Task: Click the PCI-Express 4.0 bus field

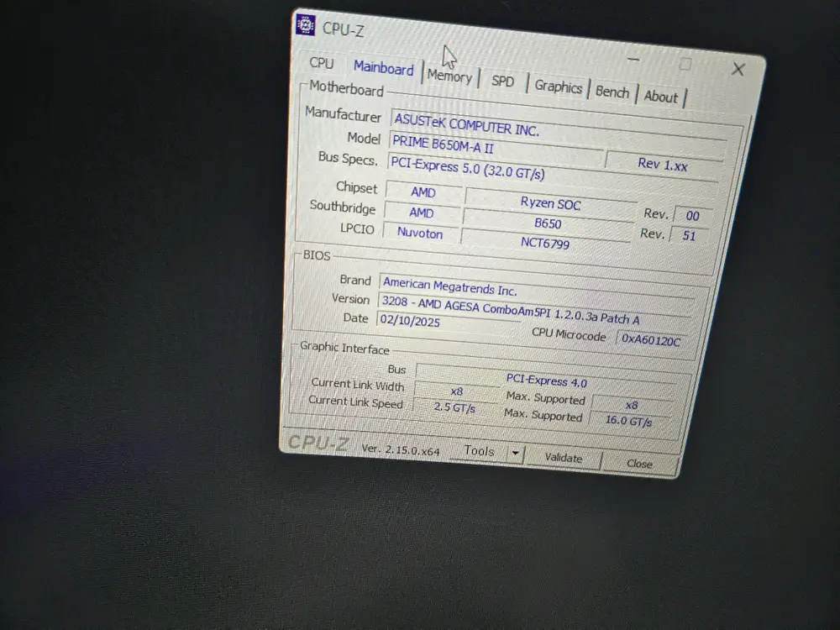Action: tap(545, 381)
